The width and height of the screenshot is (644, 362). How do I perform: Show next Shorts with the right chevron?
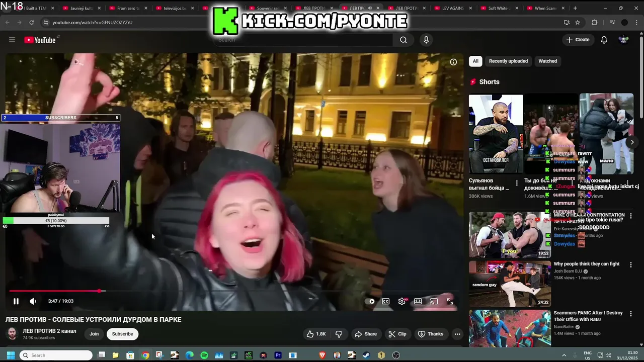click(x=632, y=142)
